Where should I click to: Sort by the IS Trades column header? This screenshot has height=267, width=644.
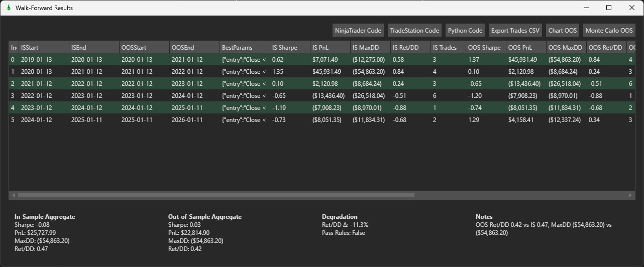(x=448, y=47)
